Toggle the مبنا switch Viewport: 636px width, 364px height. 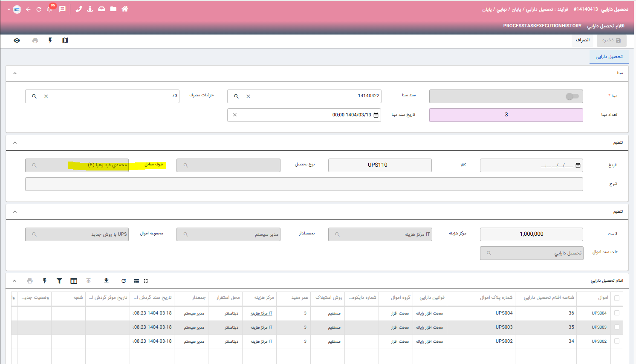(572, 96)
